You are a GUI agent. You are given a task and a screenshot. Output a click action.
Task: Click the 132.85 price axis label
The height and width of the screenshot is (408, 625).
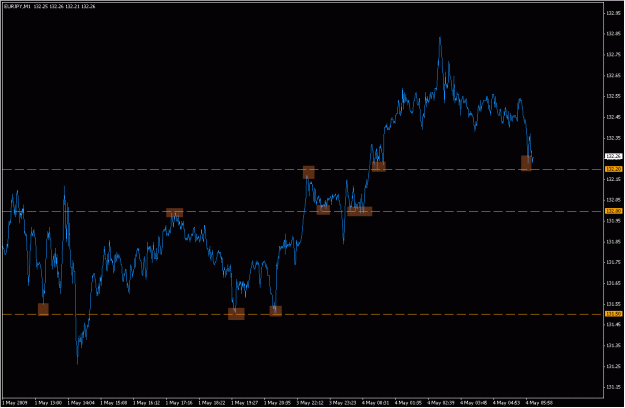coord(613,34)
